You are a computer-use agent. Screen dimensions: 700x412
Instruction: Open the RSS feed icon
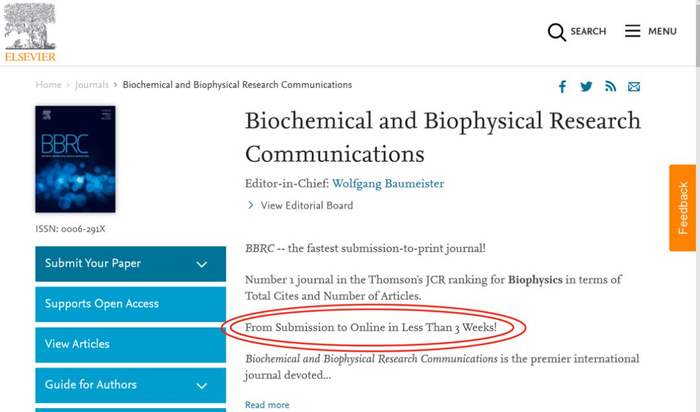(x=610, y=87)
